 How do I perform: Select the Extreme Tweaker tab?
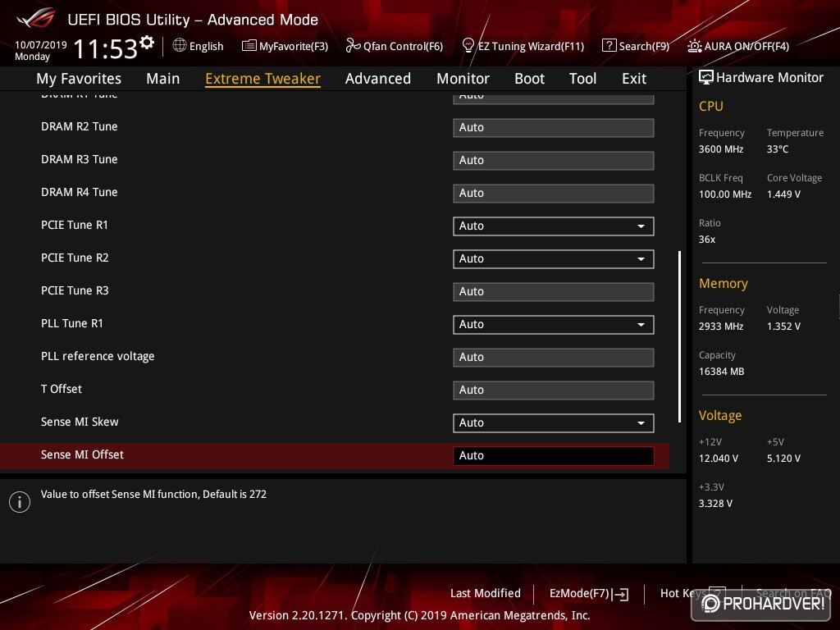[x=262, y=79]
